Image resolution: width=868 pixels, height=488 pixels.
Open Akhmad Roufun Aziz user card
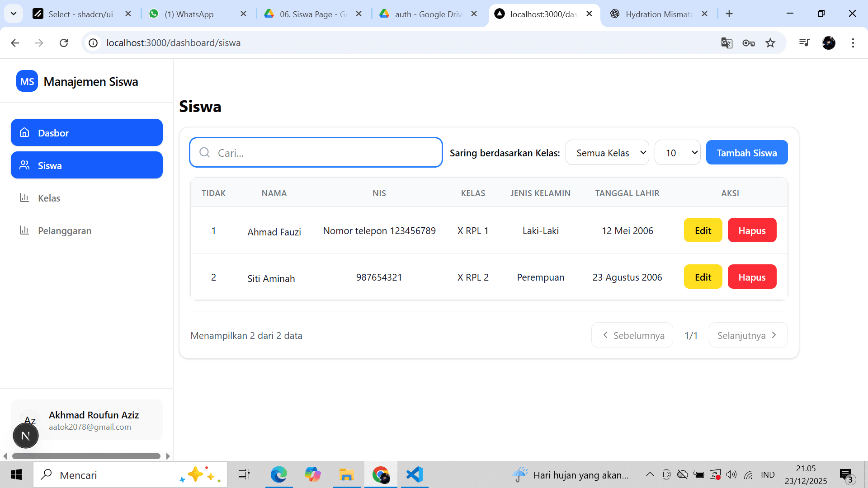pos(87,420)
